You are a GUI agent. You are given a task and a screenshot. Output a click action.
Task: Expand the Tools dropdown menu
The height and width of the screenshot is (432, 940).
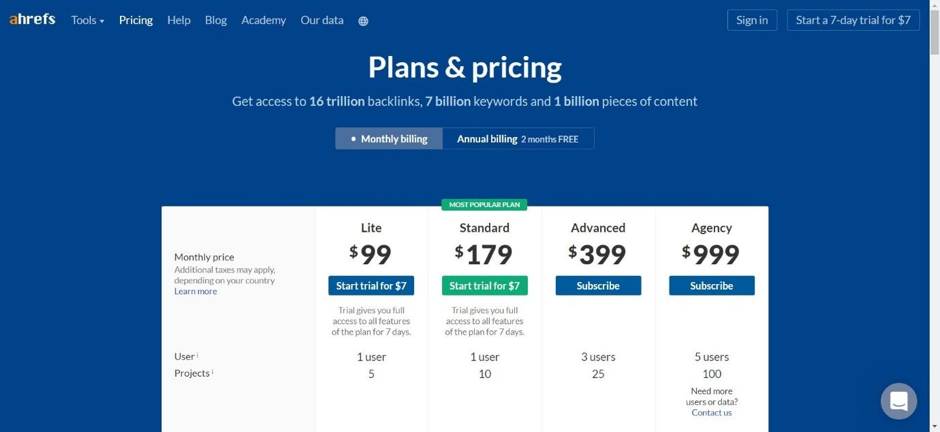(88, 20)
